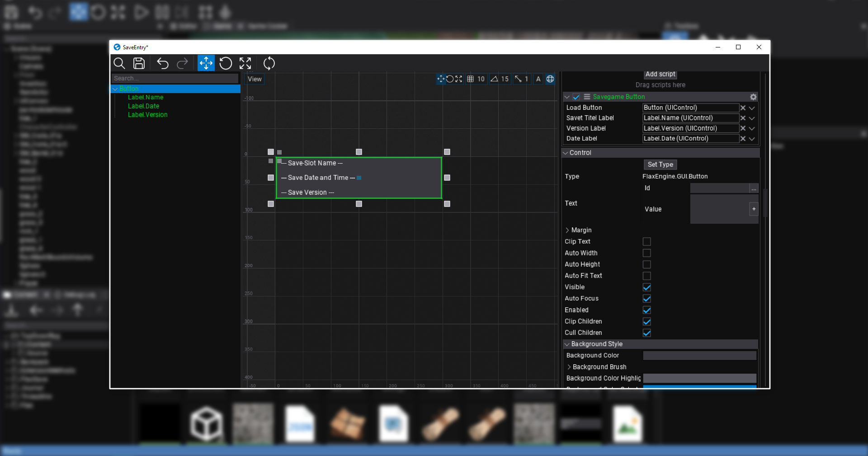868x456 pixels.
Task: Select the Label.Version item in the hierarchy
Action: pos(148,115)
